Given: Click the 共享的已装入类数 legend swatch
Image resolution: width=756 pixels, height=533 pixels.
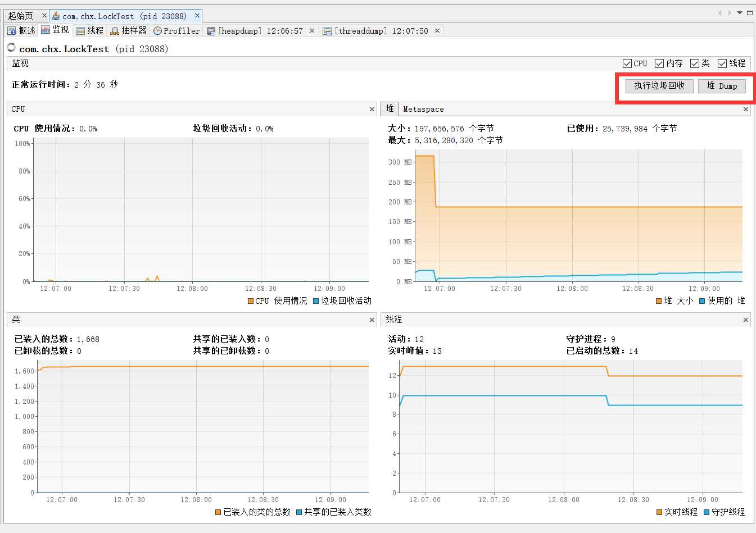Looking at the screenshot, I should click(299, 512).
